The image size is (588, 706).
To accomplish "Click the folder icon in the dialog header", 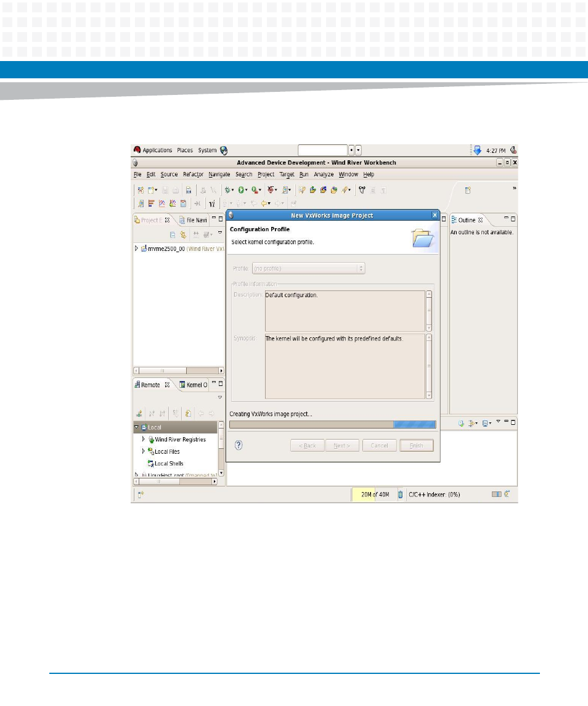I will 422,238.
